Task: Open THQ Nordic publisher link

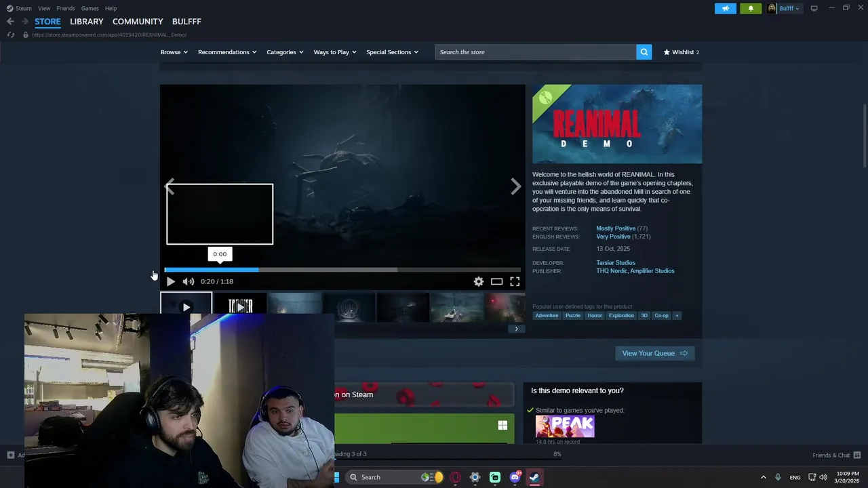Action: pos(612,271)
